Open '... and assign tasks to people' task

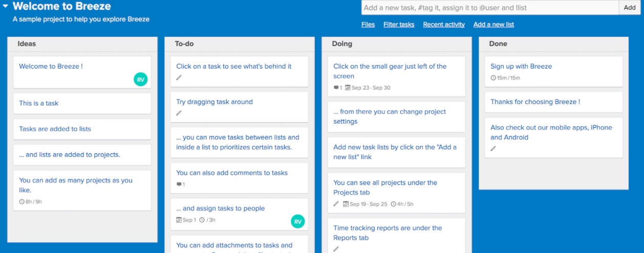(239, 214)
